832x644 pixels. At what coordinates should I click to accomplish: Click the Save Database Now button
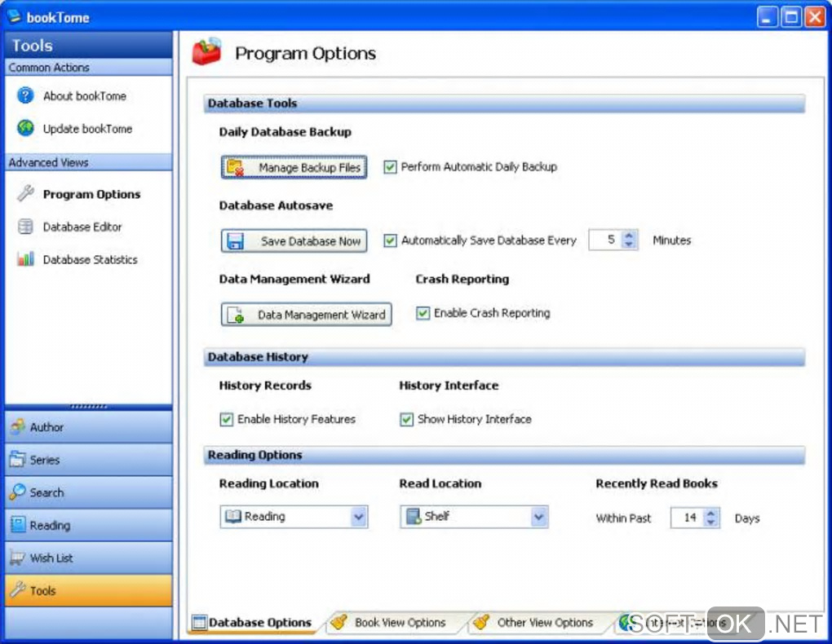pyautogui.click(x=294, y=240)
